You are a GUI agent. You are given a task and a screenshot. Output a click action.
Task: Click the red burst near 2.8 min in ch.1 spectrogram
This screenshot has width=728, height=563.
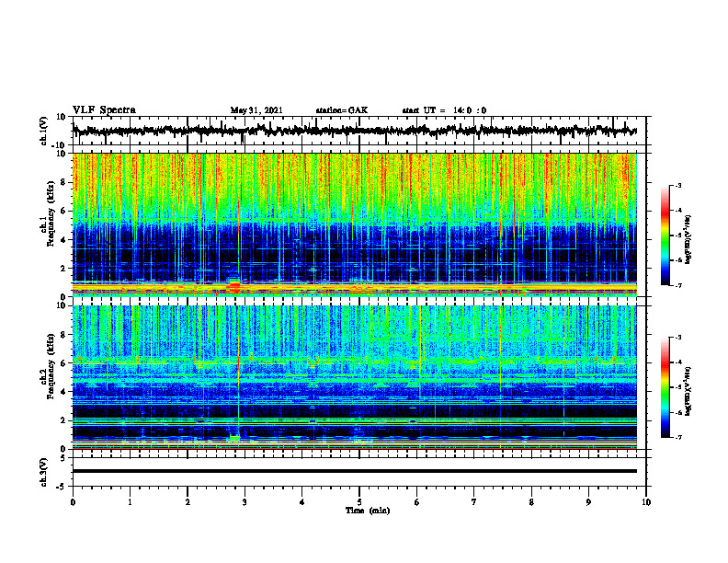235,286
